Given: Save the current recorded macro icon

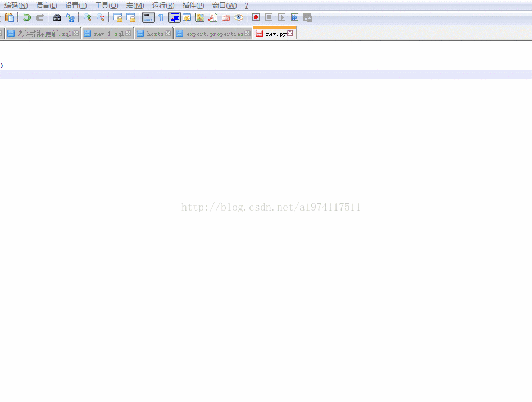Looking at the screenshot, I should pos(307,17).
